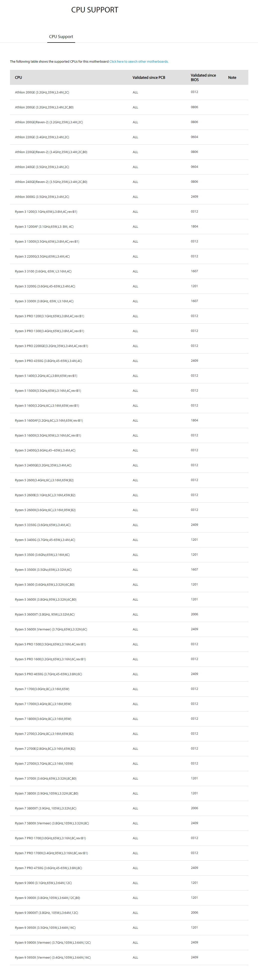Select the Ryzen 5 1600AF row
The image size is (258, 980).
pyautogui.click(x=129, y=421)
